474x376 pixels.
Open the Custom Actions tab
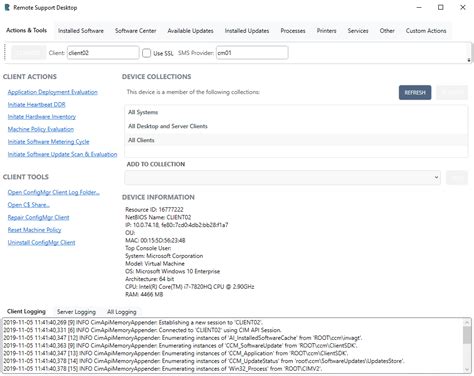426,31
